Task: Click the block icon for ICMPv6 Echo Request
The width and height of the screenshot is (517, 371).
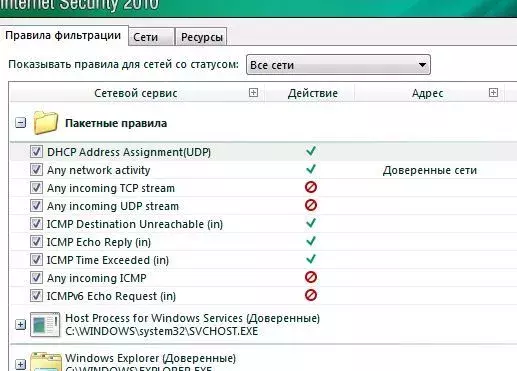Action: 311,295
